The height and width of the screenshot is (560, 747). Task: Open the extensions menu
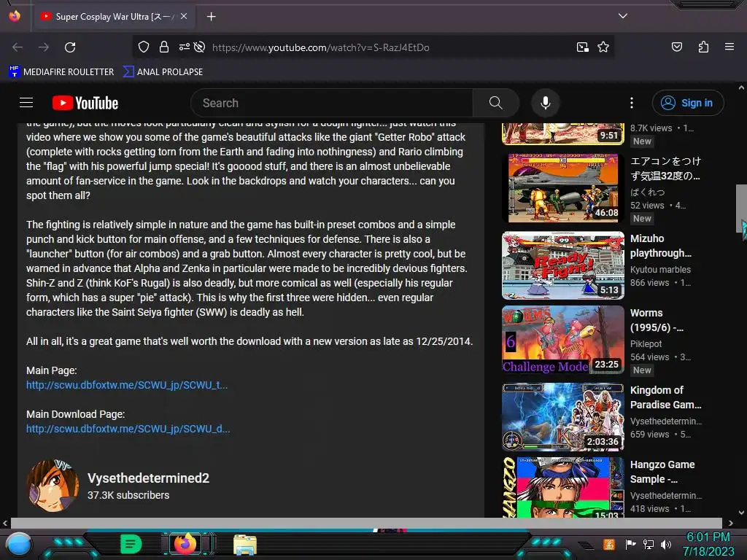(703, 47)
